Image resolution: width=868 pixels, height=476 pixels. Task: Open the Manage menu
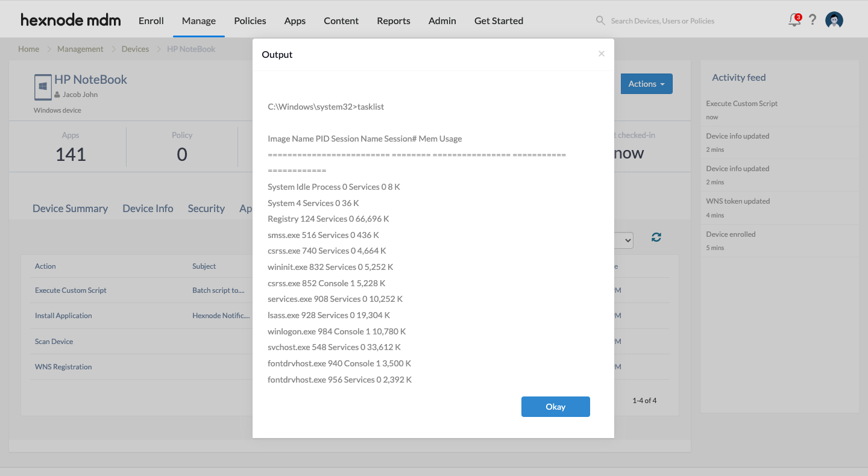(199, 20)
